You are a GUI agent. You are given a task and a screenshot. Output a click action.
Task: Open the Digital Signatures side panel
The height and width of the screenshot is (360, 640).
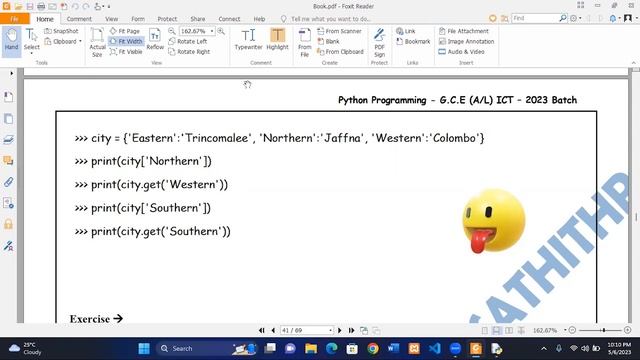point(8,246)
